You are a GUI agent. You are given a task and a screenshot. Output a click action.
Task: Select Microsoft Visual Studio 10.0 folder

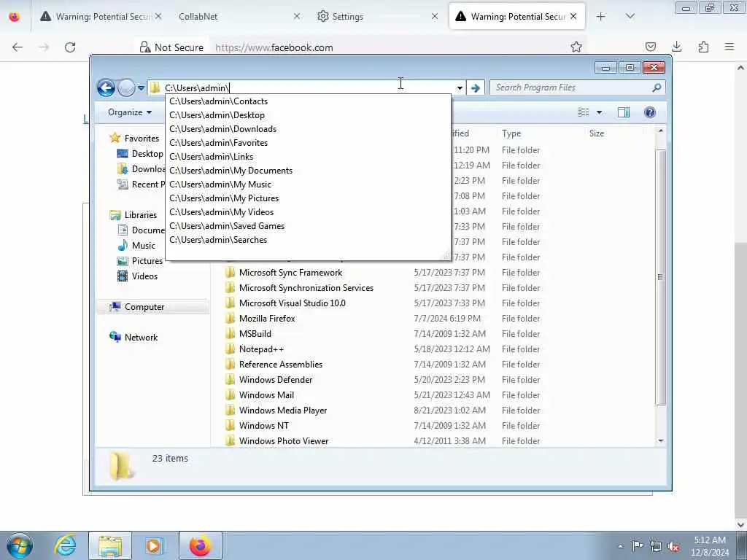click(x=292, y=303)
